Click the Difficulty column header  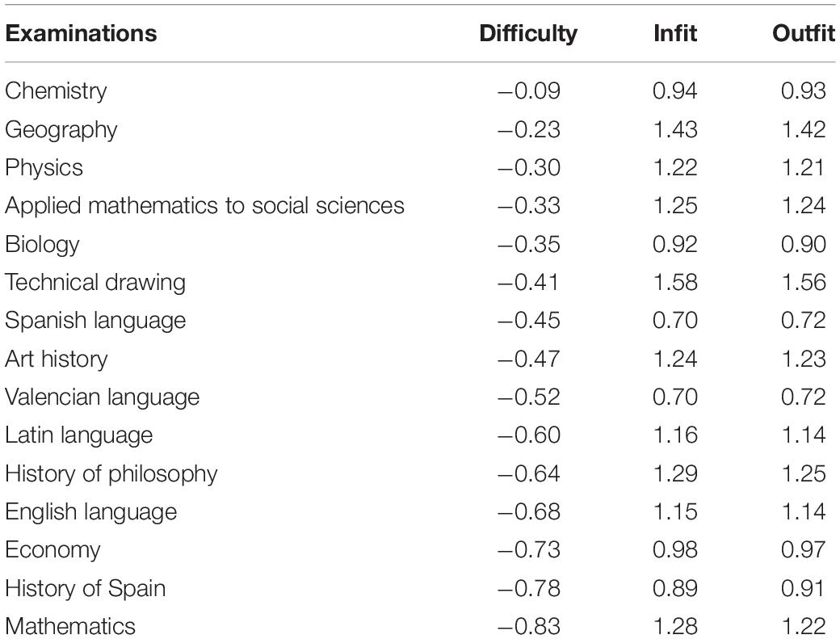coord(528,34)
